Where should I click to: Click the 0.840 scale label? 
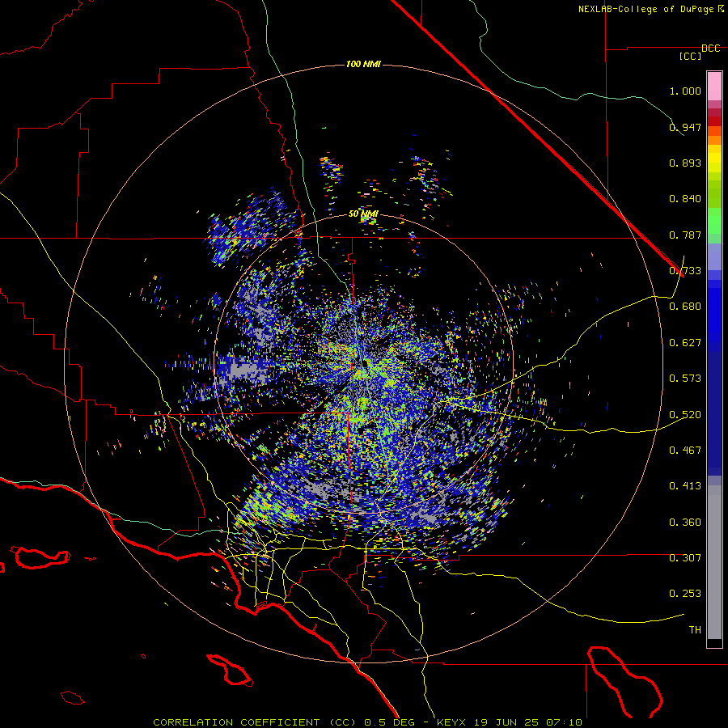[685, 199]
